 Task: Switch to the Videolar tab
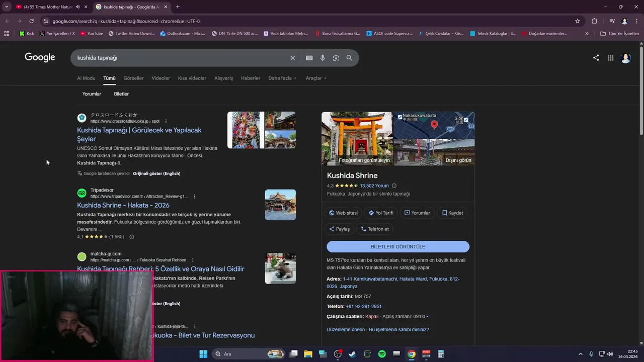click(x=161, y=78)
